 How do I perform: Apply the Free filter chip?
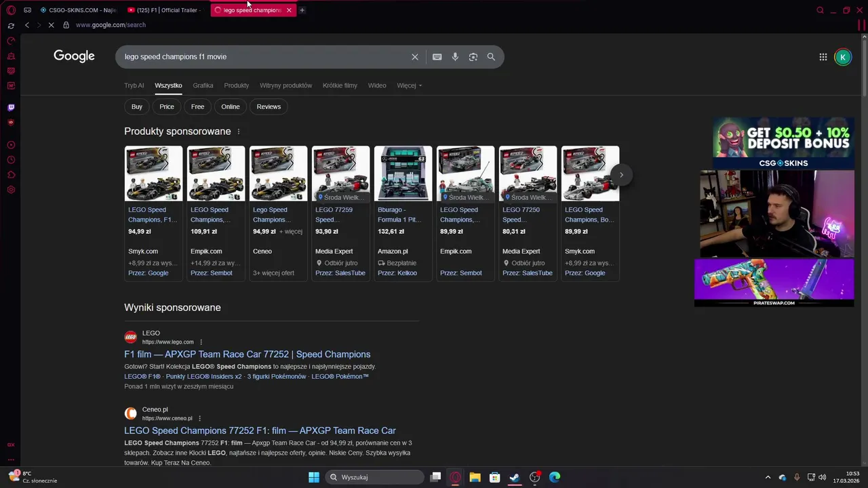(x=197, y=106)
